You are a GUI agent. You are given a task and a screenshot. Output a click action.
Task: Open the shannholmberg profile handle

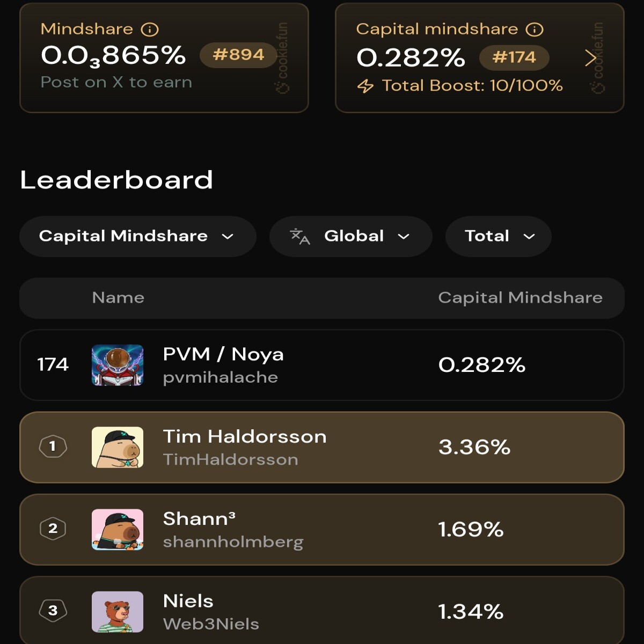click(x=233, y=542)
